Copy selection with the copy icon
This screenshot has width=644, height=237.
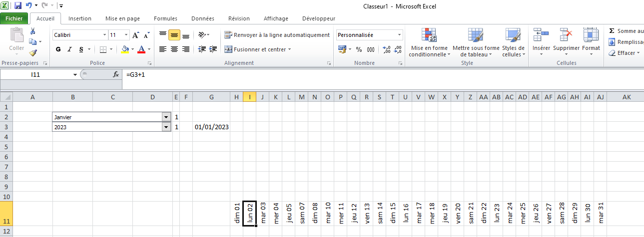tap(33, 42)
